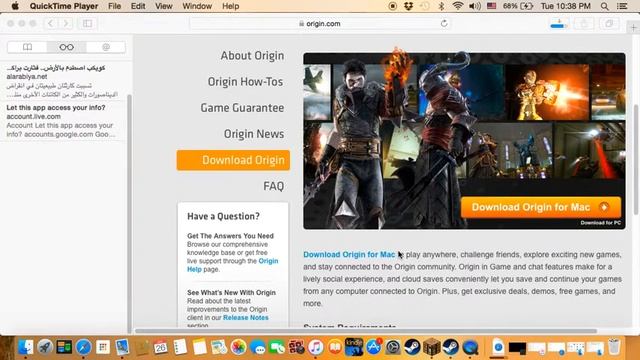Toggle the Safari sidebar button

(x=87, y=23)
